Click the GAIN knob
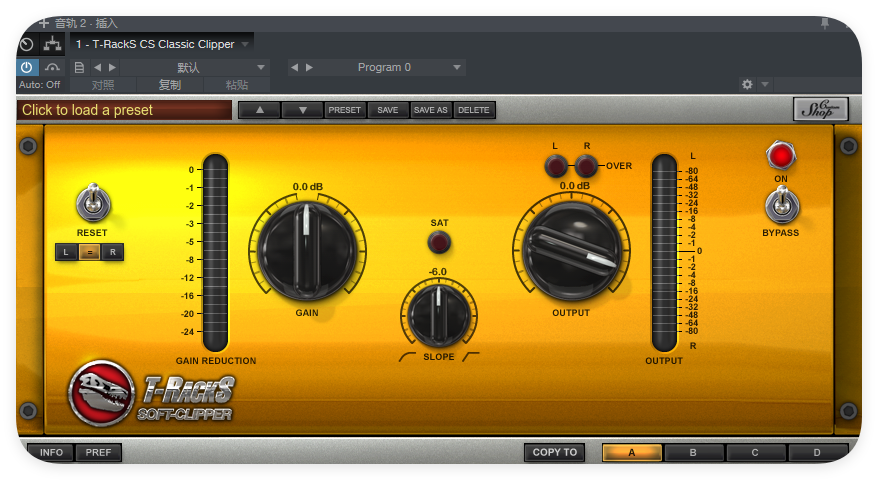The image size is (878, 480). tap(307, 249)
